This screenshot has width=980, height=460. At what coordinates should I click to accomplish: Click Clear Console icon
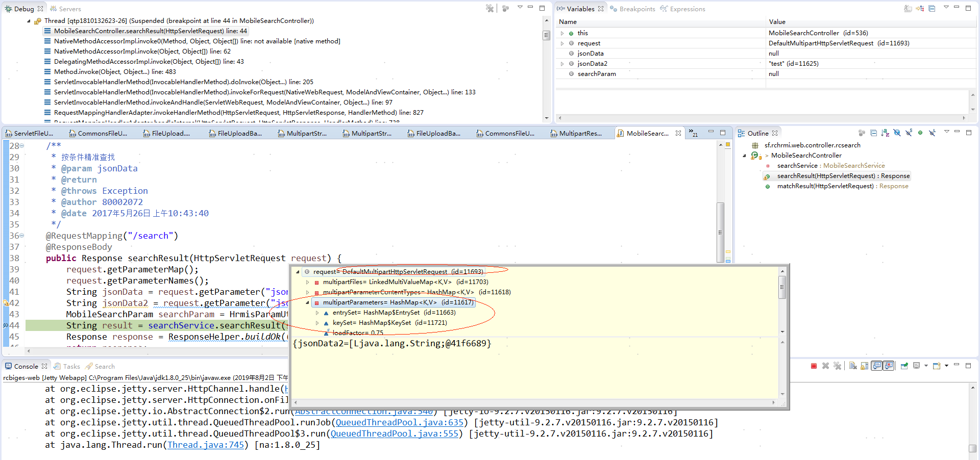[x=853, y=366]
